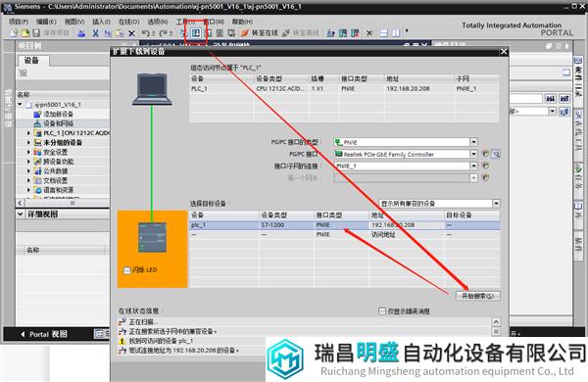This screenshot has width=588, height=382.
Task: Click the new project icon in toolbar
Action: pyautogui.click(x=14, y=33)
